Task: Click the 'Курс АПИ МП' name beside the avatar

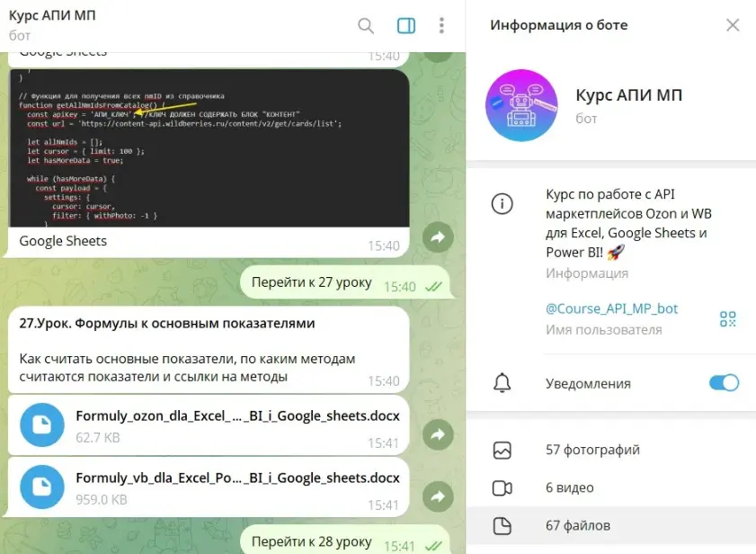Action: 628,95
